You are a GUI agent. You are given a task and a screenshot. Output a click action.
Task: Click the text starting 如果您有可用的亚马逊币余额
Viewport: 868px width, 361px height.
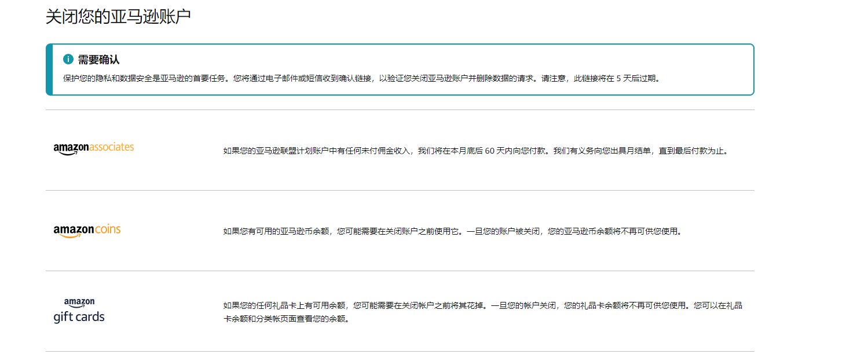pos(452,231)
